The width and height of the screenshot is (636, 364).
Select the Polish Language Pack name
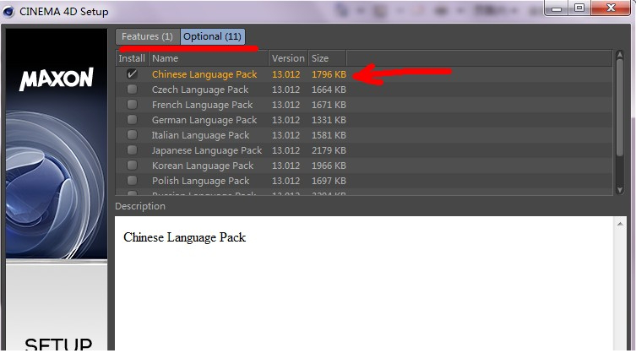200,181
